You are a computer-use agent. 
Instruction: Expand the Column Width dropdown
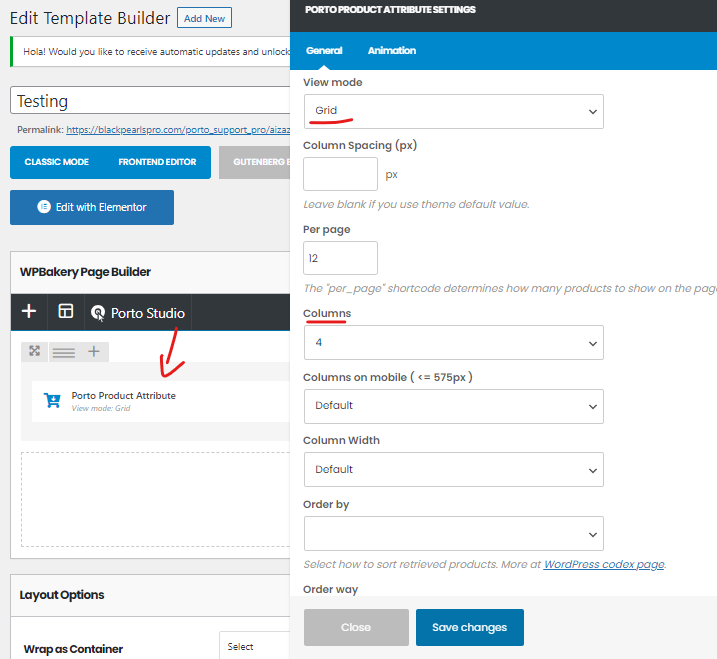(x=454, y=470)
